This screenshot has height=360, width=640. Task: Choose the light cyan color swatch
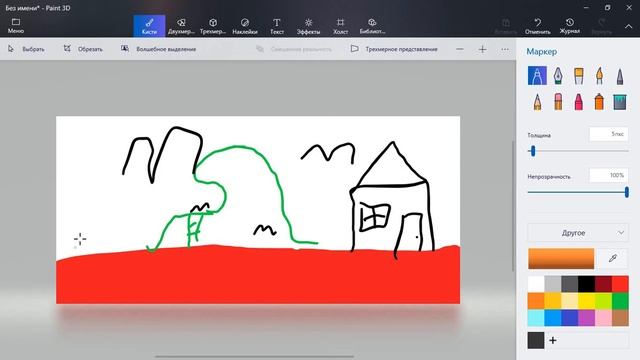pos(536,318)
